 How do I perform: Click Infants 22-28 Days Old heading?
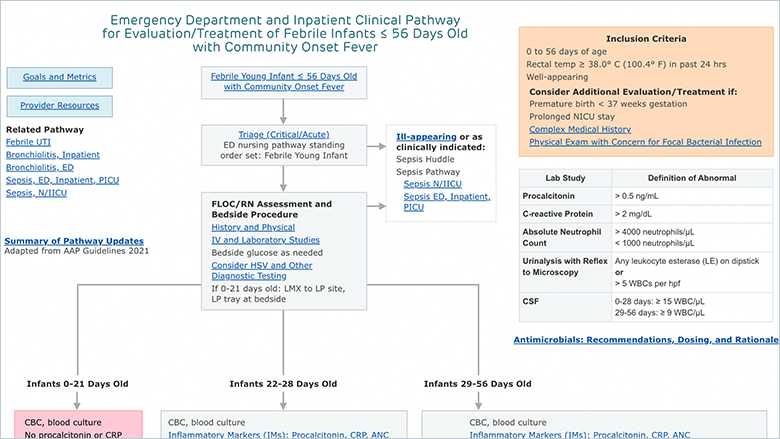(x=283, y=384)
